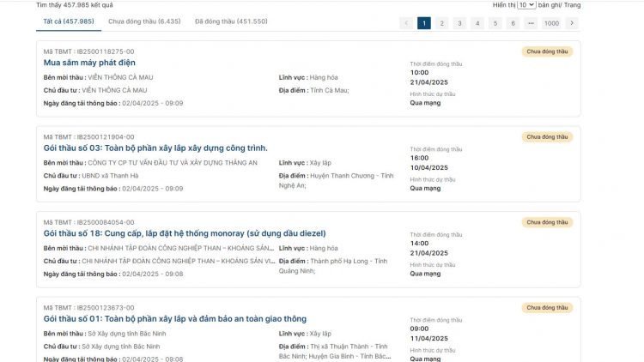Click status badge on IB2500121904-00 card

point(547,136)
